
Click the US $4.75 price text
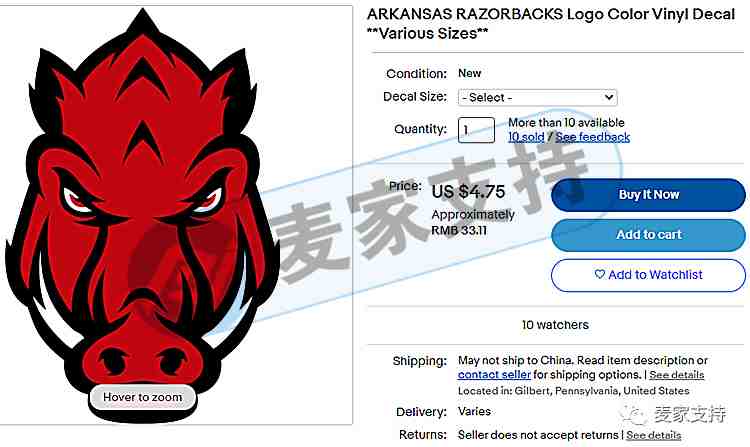click(x=468, y=192)
